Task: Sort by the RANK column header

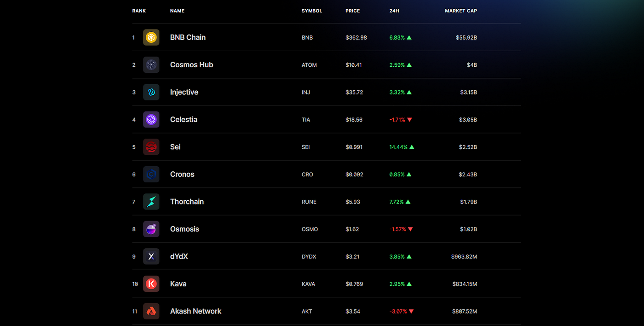Action: (139, 11)
